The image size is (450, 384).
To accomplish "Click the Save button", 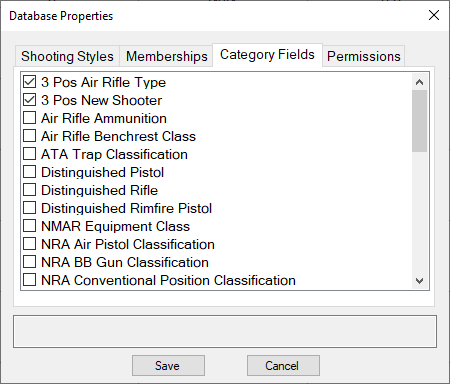I will click(x=168, y=366).
